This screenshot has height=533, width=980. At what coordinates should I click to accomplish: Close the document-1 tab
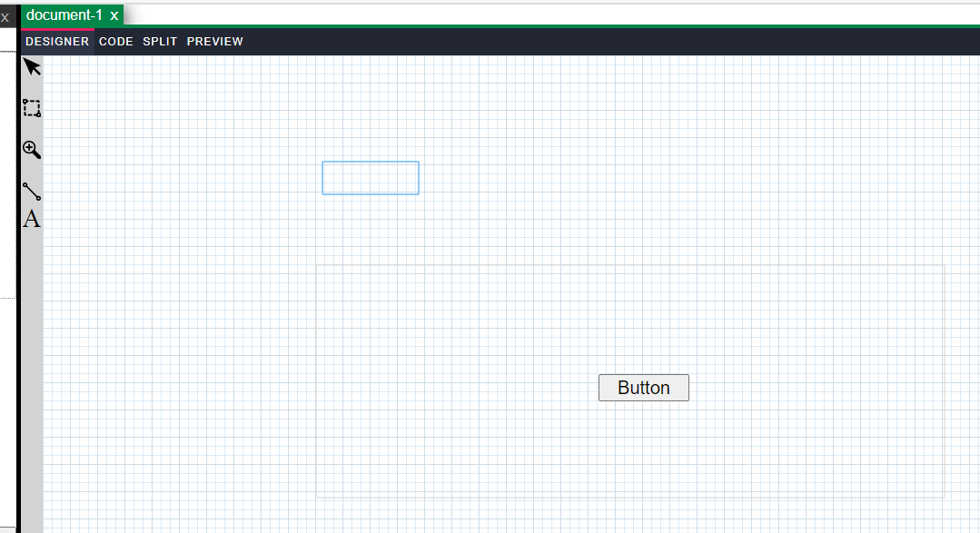pyautogui.click(x=114, y=15)
